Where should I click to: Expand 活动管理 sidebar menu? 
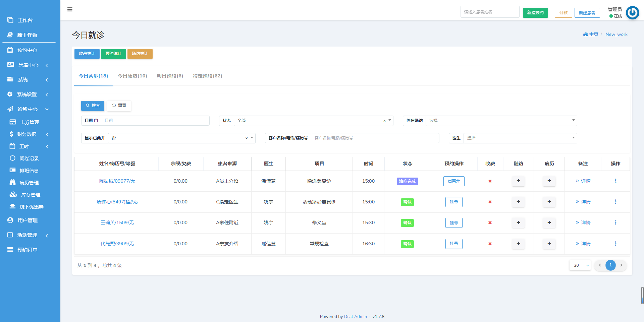coord(30,235)
